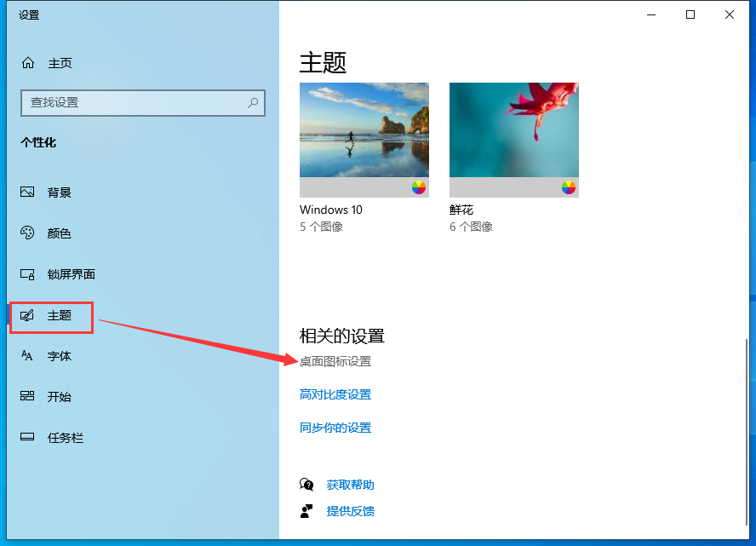The height and width of the screenshot is (546, 756).
Task: Click the '个性化' section heading
Action: (x=38, y=142)
